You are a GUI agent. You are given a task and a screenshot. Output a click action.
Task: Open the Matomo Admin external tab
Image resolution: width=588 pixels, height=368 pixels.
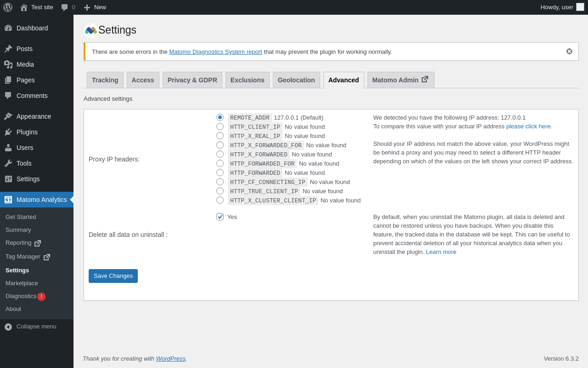(x=401, y=80)
